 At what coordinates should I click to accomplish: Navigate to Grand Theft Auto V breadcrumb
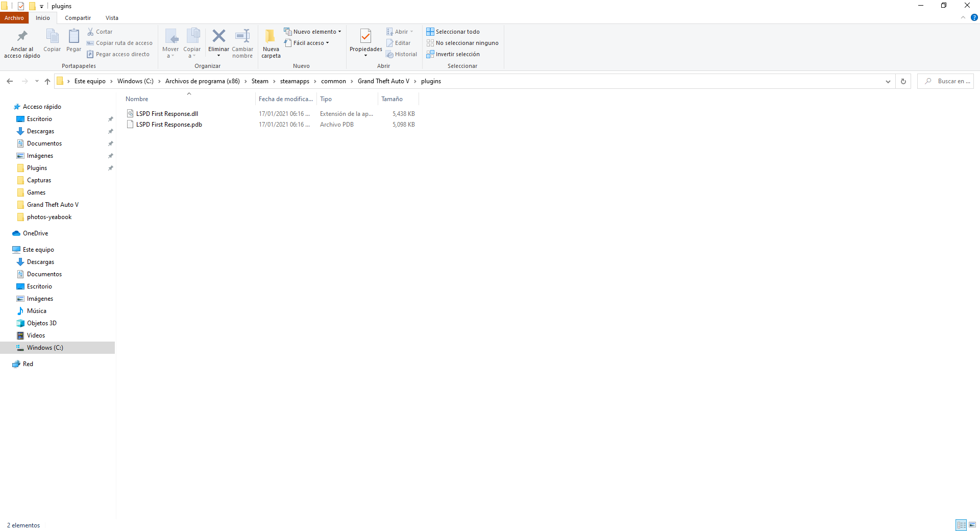point(383,81)
